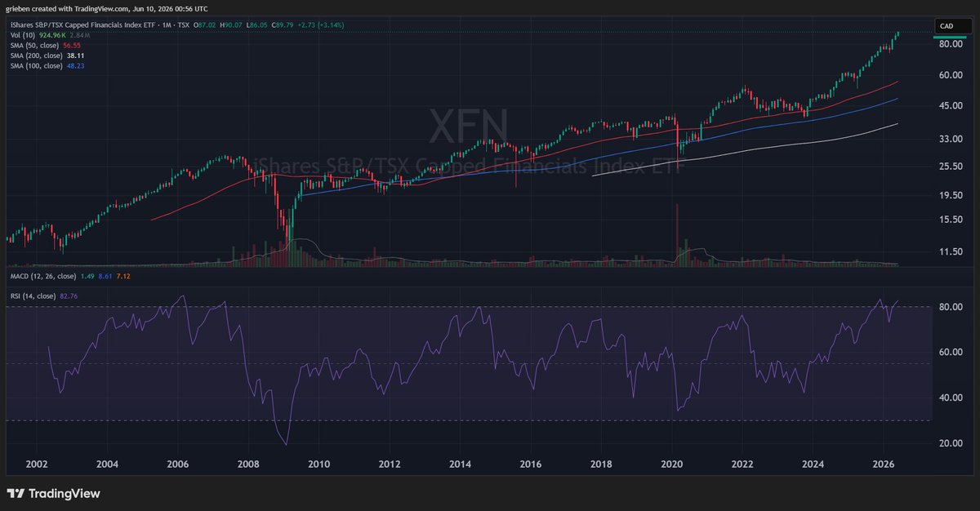Select the MACD (12, 26, close) legend
The height and width of the screenshot is (511, 980).
pos(42,276)
